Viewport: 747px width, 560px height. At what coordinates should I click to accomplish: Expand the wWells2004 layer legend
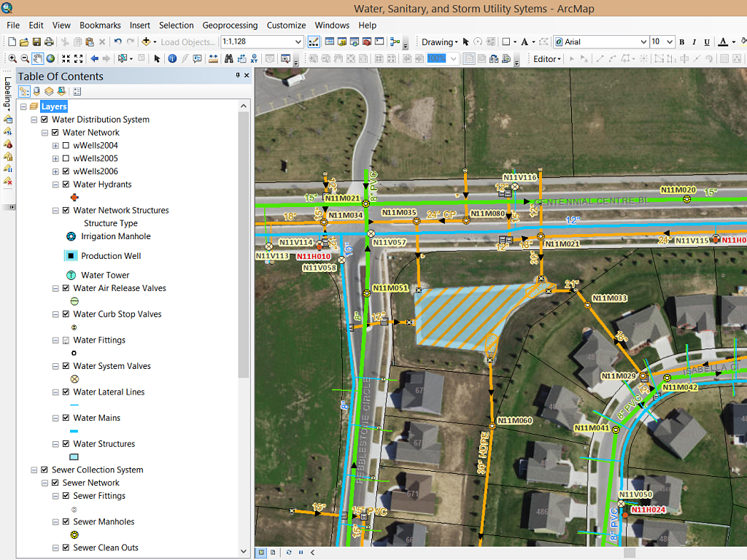55,146
